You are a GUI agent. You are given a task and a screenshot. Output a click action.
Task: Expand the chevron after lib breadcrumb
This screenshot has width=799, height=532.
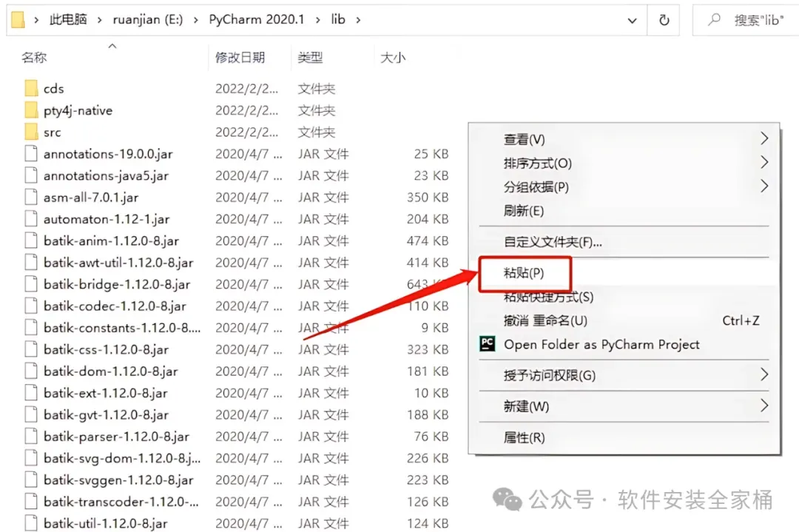point(358,20)
